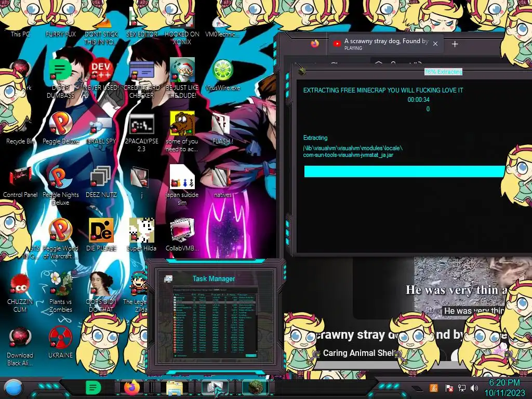This screenshot has width=532, height=399.
Task: Open the CollabVMB... monitor icon
Action: coord(182,235)
